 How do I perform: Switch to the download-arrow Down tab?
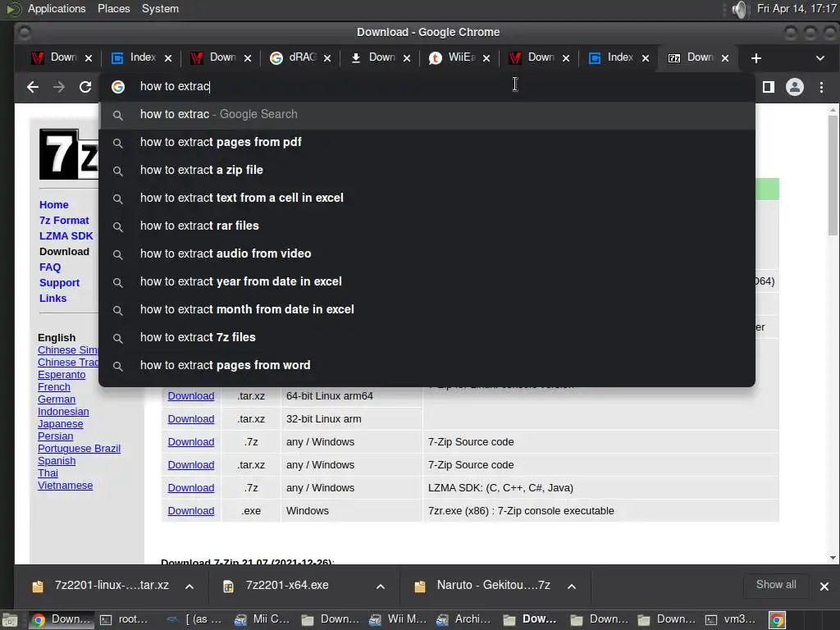373,58
